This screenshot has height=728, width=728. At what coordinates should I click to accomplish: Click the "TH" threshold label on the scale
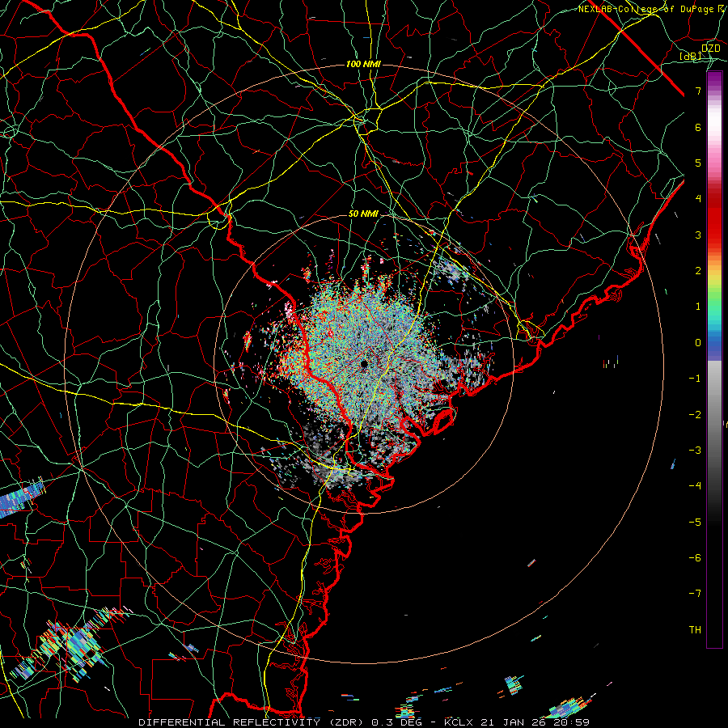tap(695, 630)
